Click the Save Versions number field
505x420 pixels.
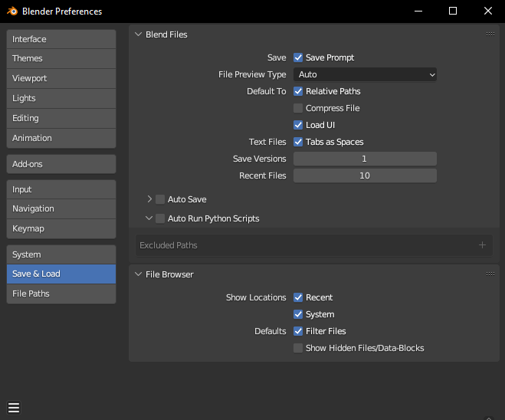click(365, 159)
